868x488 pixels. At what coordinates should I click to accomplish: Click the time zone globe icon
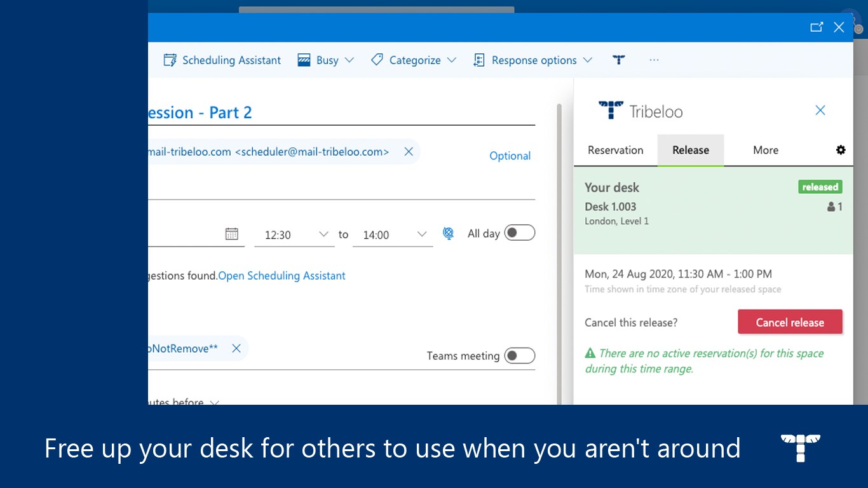(x=449, y=234)
